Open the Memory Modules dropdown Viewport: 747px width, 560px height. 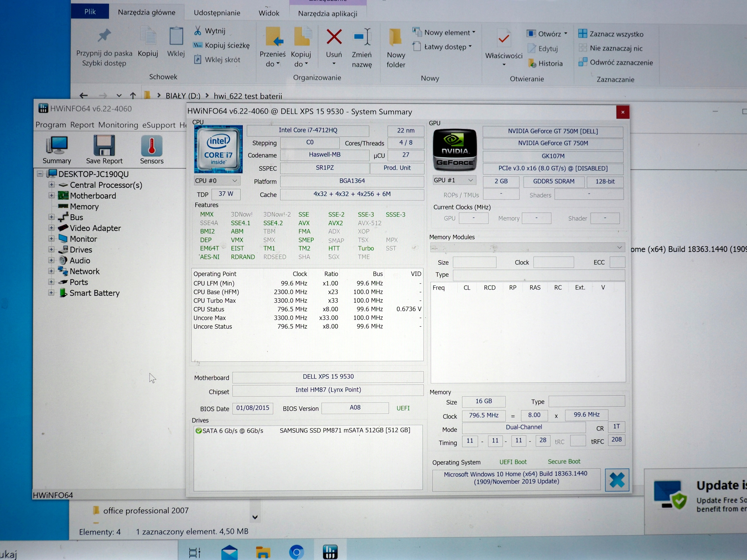click(x=528, y=247)
